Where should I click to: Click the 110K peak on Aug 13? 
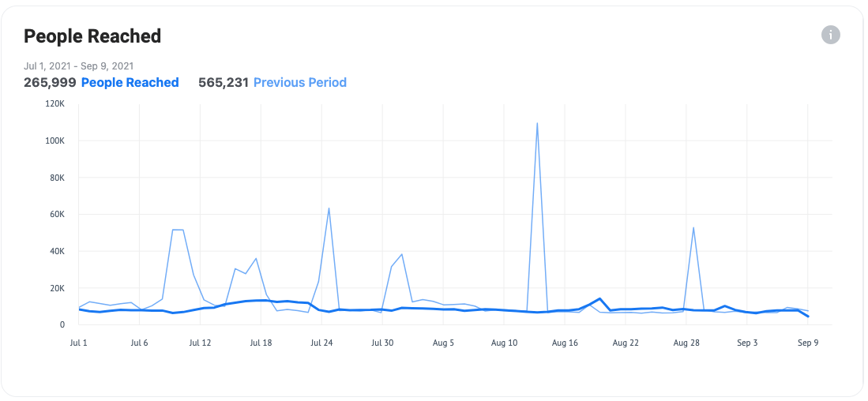[x=537, y=123]
